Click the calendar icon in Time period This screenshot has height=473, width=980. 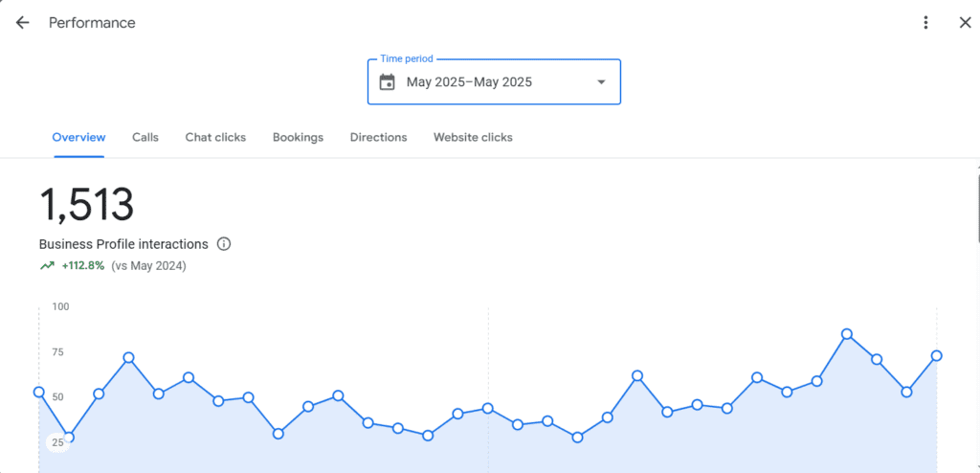[x=387, y=82]
